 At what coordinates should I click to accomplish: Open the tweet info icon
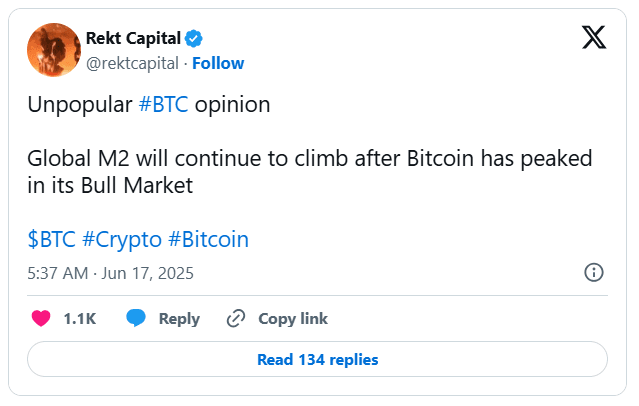(x=593, y=273)
